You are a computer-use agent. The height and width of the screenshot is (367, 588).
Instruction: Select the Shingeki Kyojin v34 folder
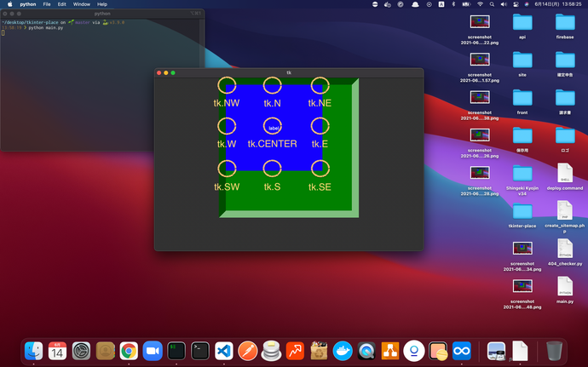pos(522,180)
